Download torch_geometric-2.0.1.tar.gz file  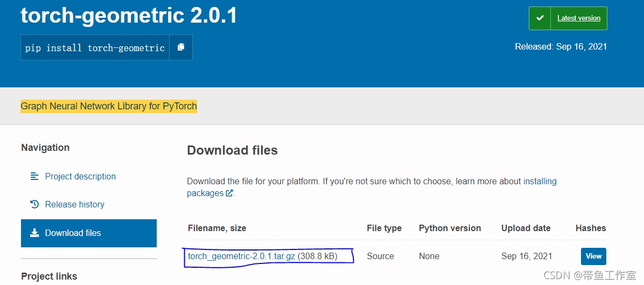pos(241,256)
